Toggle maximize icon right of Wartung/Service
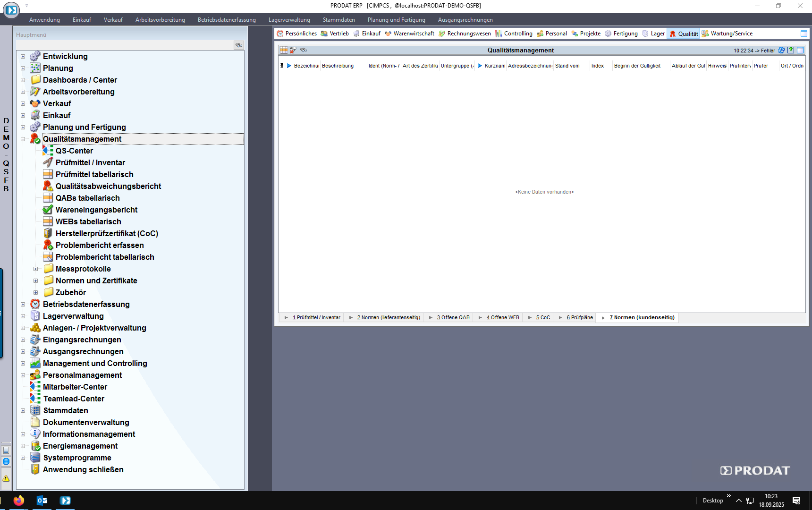 tap(804, 34)
